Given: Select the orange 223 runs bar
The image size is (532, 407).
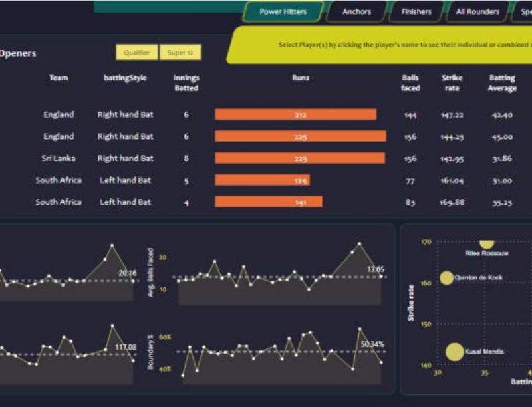Looking at the screenshot, I should click(300, 158).
